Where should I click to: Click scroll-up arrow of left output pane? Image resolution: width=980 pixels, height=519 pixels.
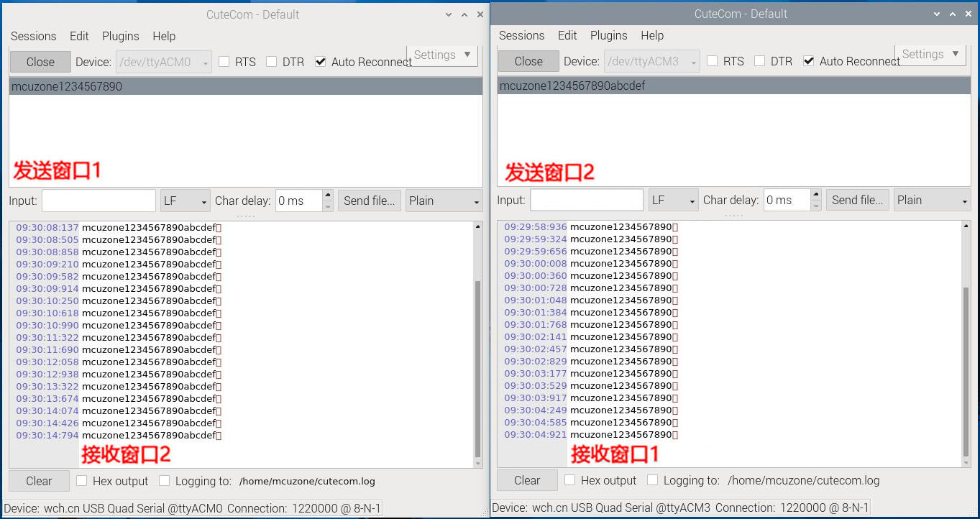click(477, 227)
